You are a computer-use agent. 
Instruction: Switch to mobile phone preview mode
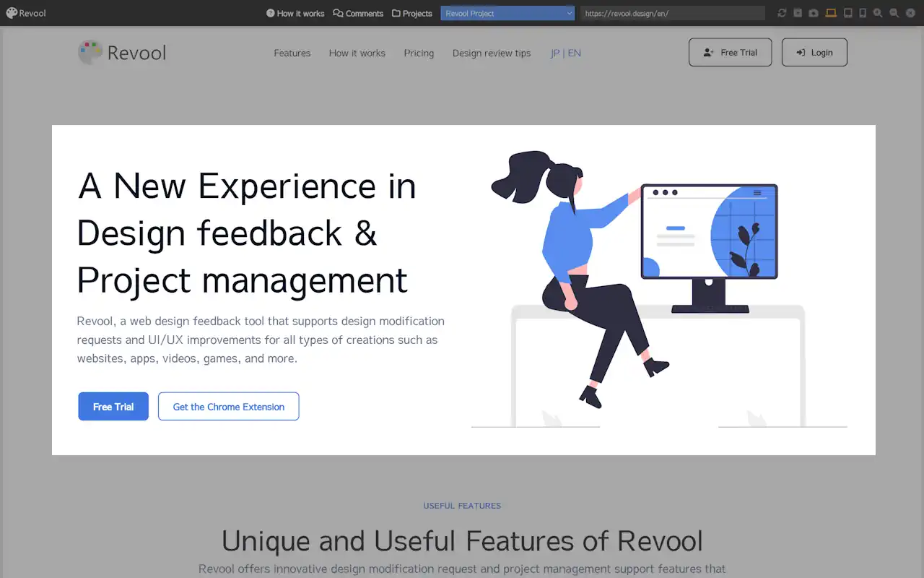pos(862,13)
